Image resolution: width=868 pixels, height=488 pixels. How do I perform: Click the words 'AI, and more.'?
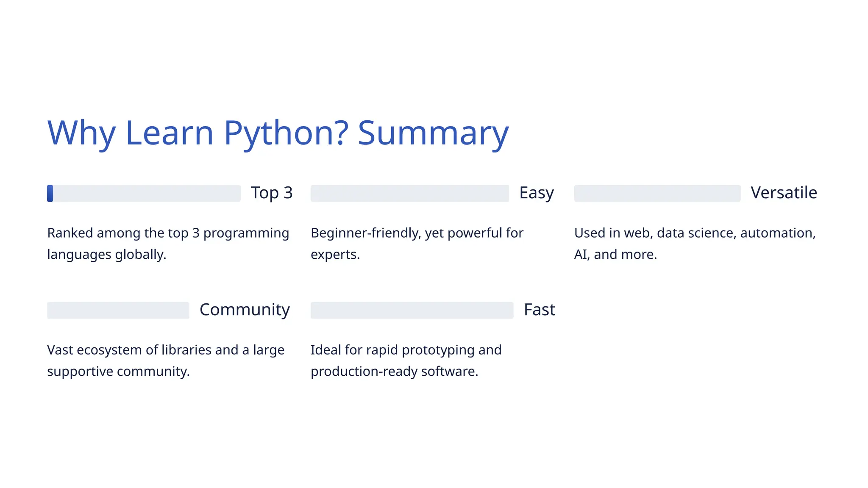615,255
